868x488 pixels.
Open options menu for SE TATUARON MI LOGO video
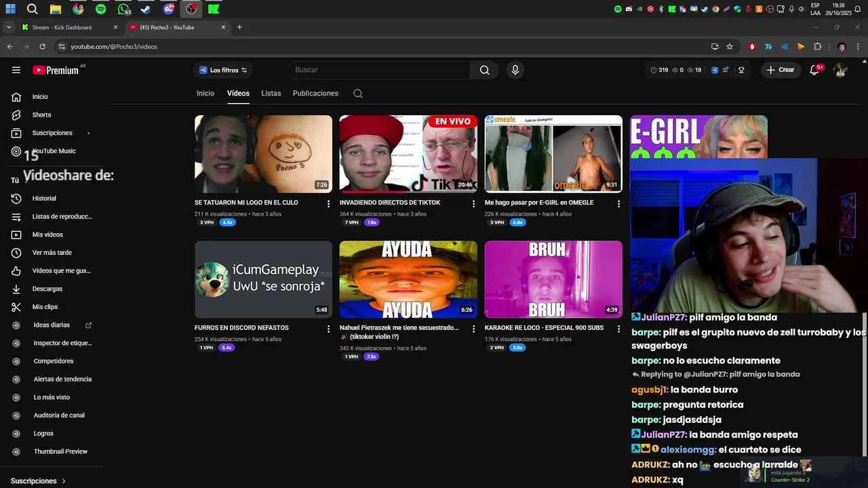[x=329, y=203]
